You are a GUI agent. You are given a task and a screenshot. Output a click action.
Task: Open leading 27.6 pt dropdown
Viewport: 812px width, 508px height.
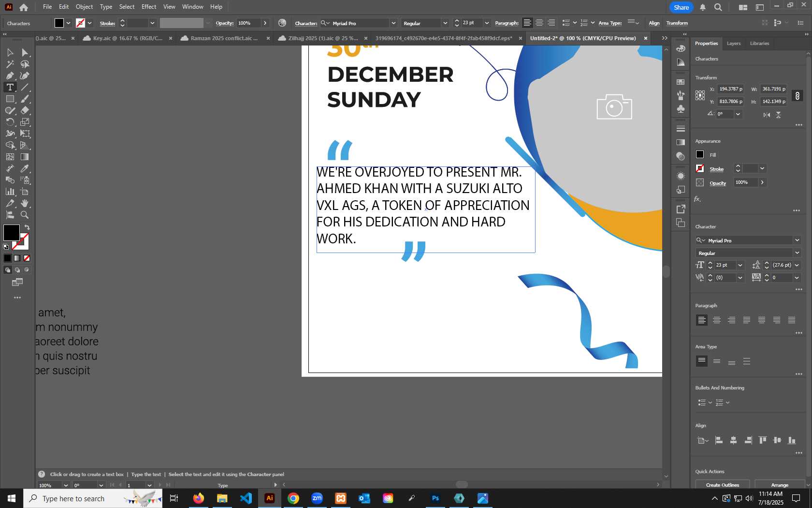[x=797, y=265]
